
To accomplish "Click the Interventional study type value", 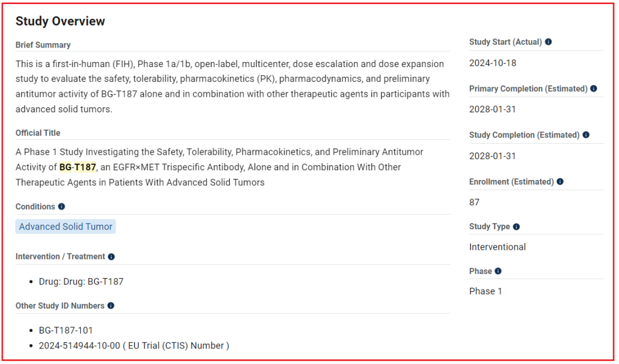I will pos(497,247).
